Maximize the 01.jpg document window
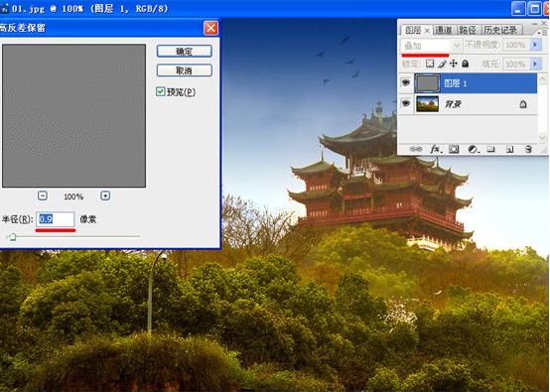The height and width of the screenshot is (392, 550). (x=534, y=8)
